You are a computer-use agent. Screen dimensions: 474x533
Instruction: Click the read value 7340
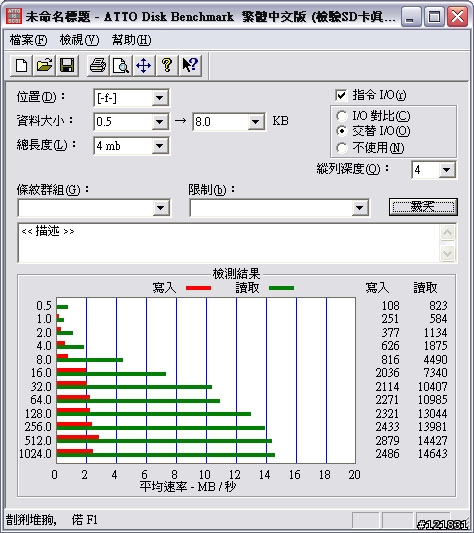pyautogui.click(x=435, y=373)
